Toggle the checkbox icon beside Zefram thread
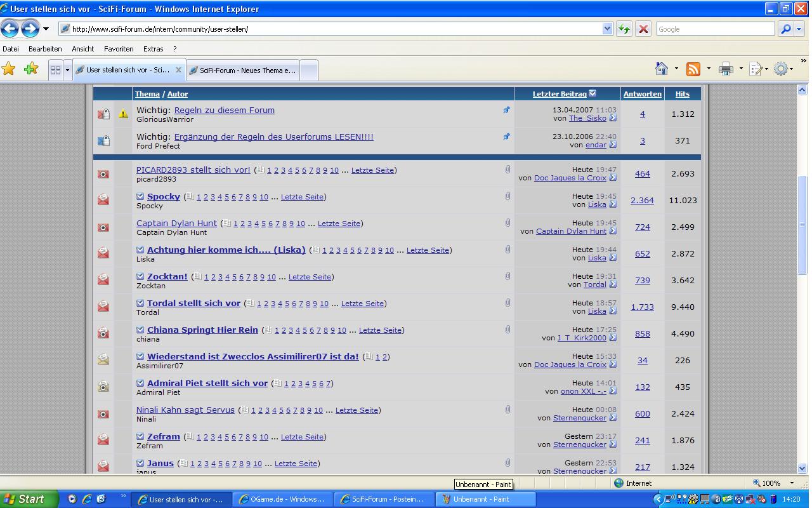The height and width of the screenshot is (508, 812). pyautogui.click(x=140, y=437)
